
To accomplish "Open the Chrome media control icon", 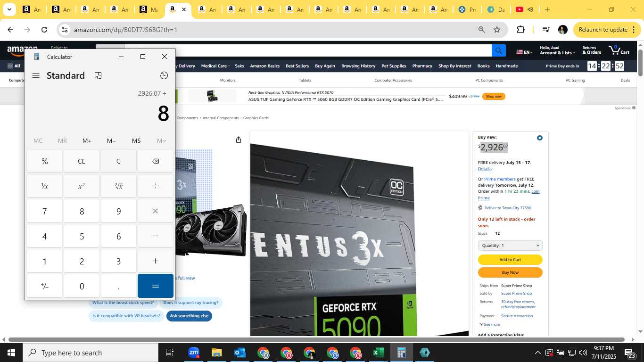I will [x=546, y=30].
